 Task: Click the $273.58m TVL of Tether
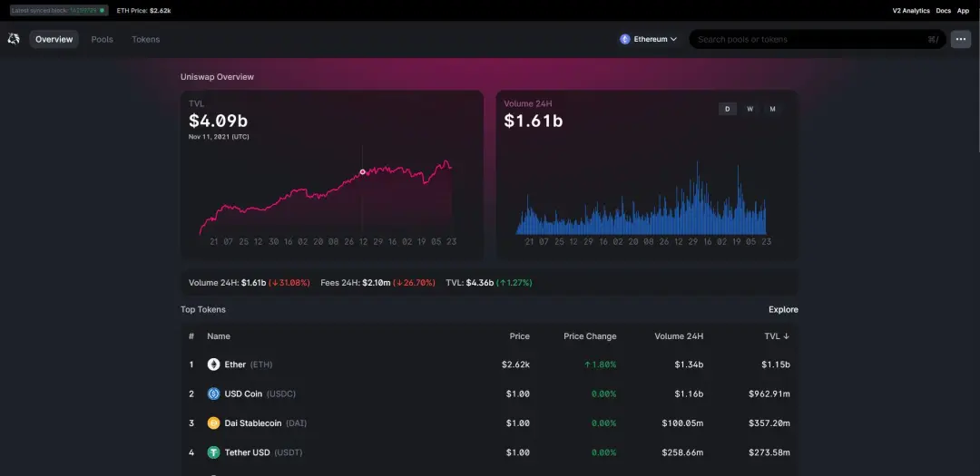point(769,452)
